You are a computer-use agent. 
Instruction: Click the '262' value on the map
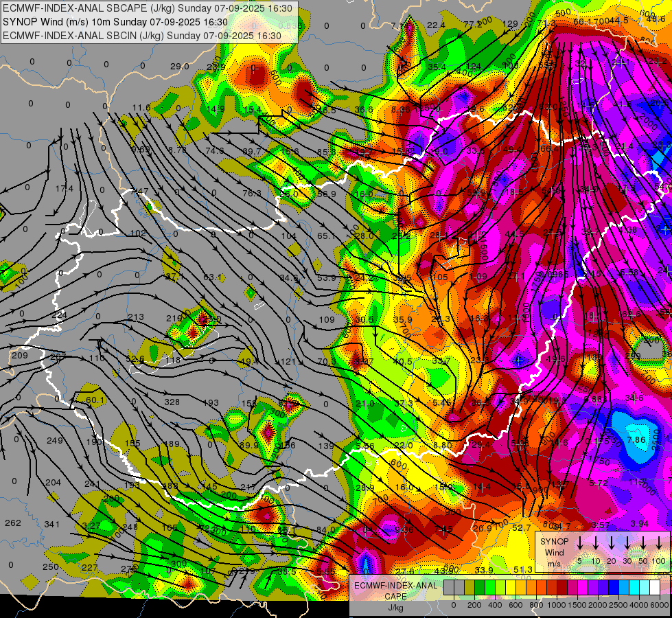pos(13,523)
